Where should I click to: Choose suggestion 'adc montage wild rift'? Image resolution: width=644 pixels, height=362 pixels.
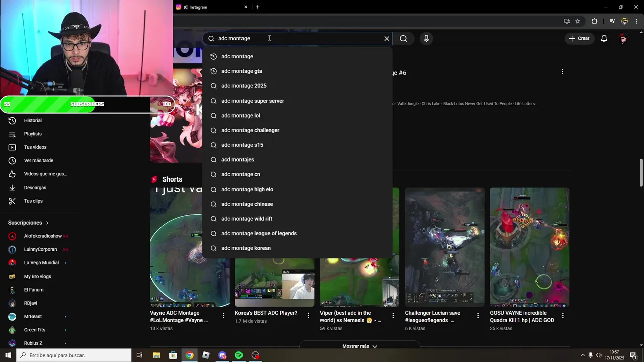click(297, 219)
